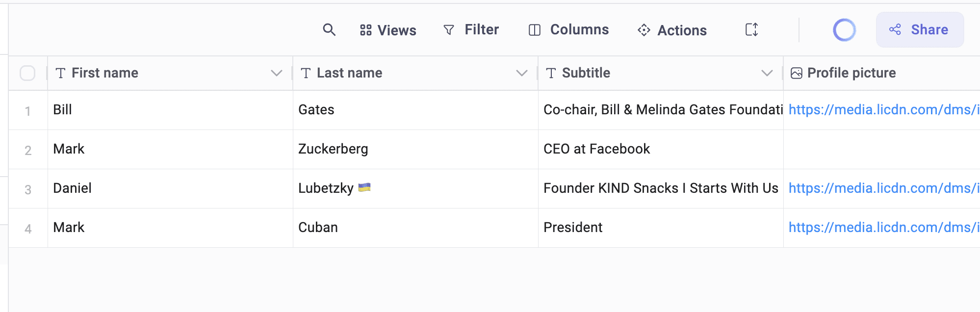
Task: Expand the Subtitle column dropdown
Action: [x=767, y=73]
